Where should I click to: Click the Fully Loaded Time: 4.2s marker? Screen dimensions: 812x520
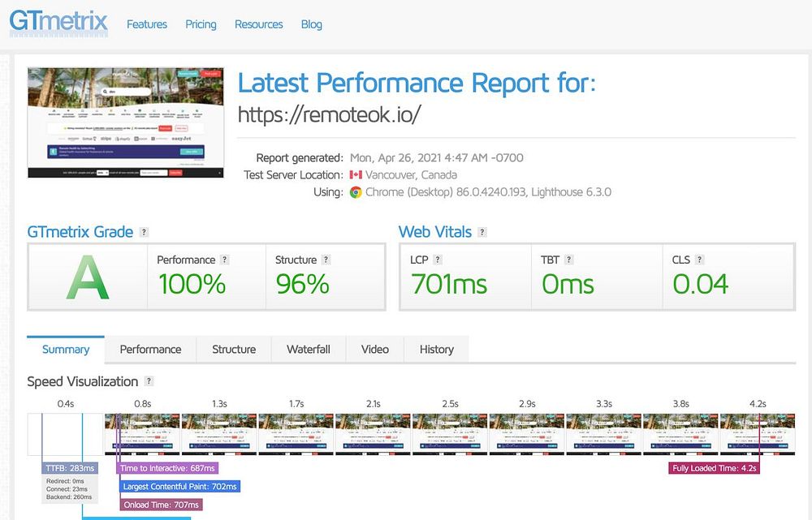[x=714, y=468]
